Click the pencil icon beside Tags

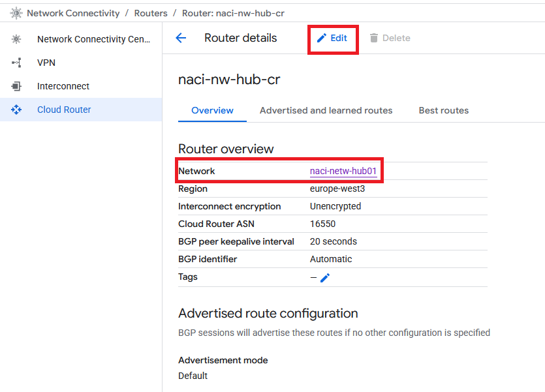[325, 278]
